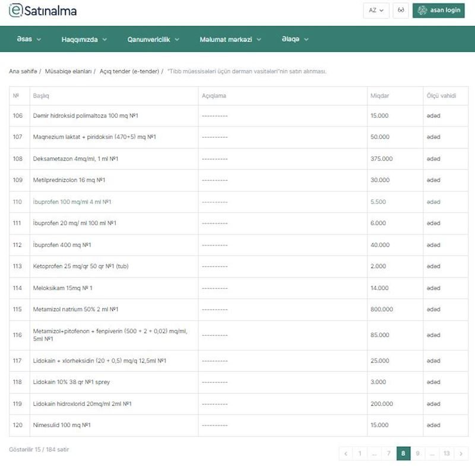Open the Qanunvericilik dropdown menu
The width and height of the screenshot is (475, 476).
[153, 39]
